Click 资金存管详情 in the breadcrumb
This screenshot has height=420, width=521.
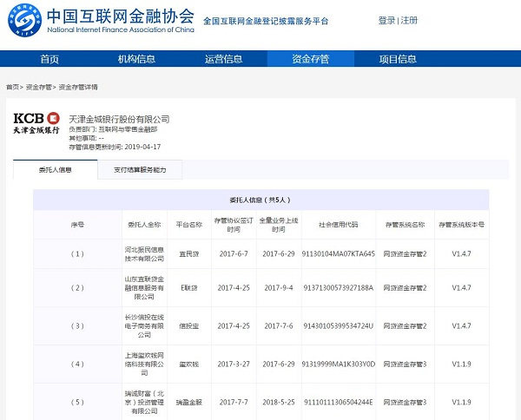(x=78, y=87)
